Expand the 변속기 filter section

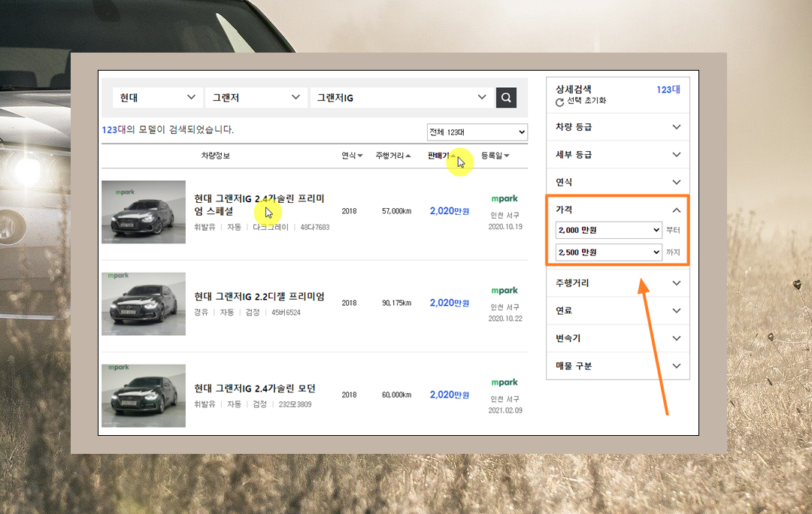(x=618, y=338)
